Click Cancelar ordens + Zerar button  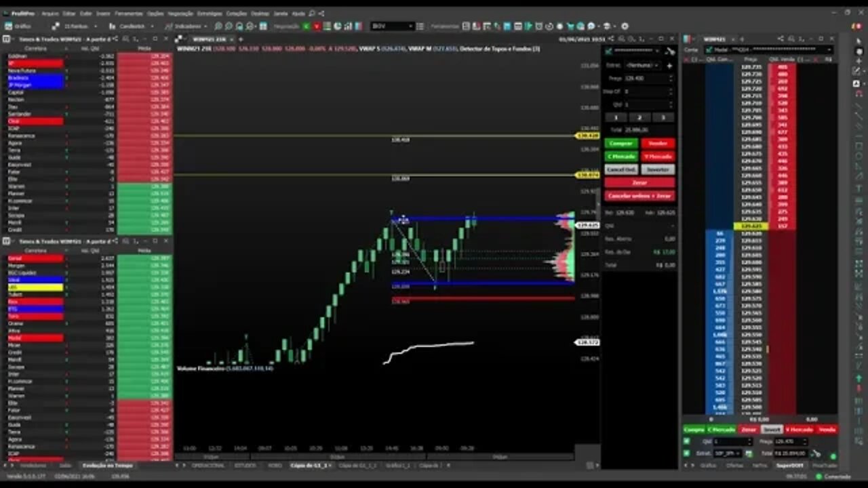639,196
